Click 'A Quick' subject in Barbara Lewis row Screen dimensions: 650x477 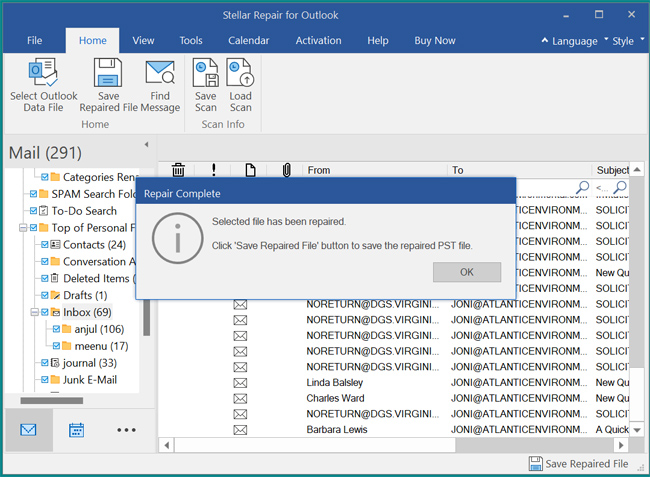click(x=612, y=430)
